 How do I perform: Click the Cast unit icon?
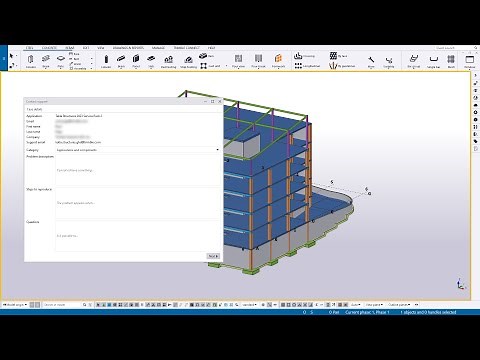coord(203,66)
